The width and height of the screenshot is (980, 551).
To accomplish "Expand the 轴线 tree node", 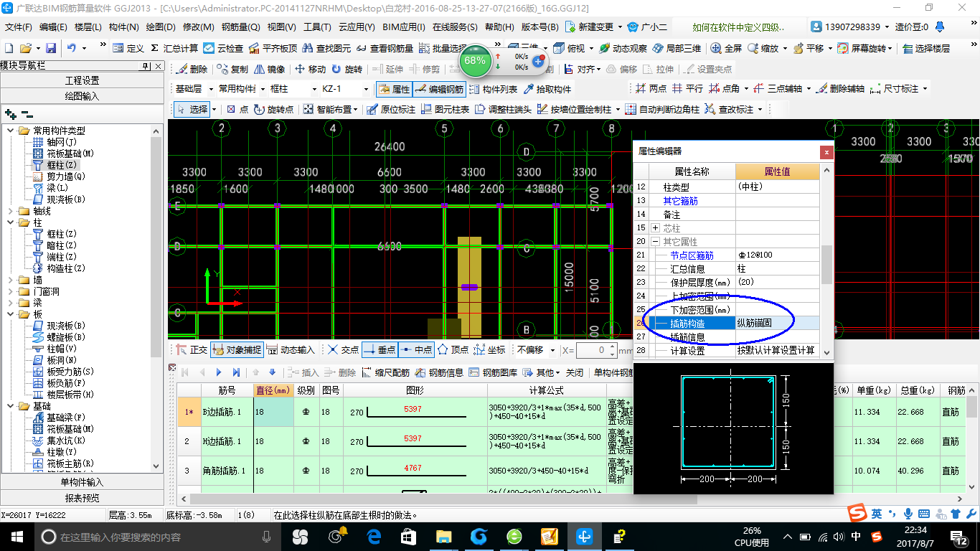I will coord(11,211).
